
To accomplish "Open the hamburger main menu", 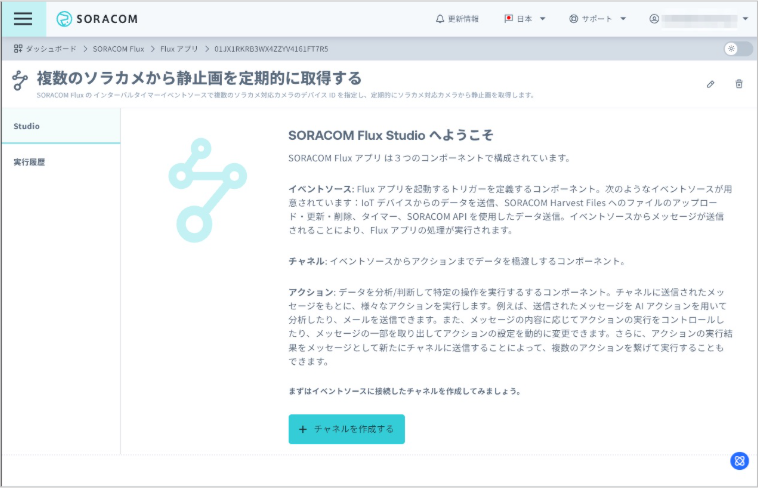I will (23, 19).
